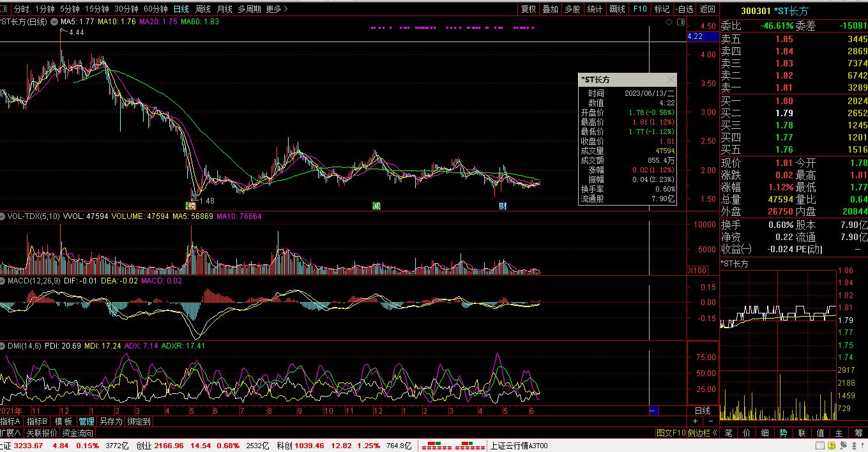
Task: Click the 减 event marker on the chart
Action: (x=377, y=206)
